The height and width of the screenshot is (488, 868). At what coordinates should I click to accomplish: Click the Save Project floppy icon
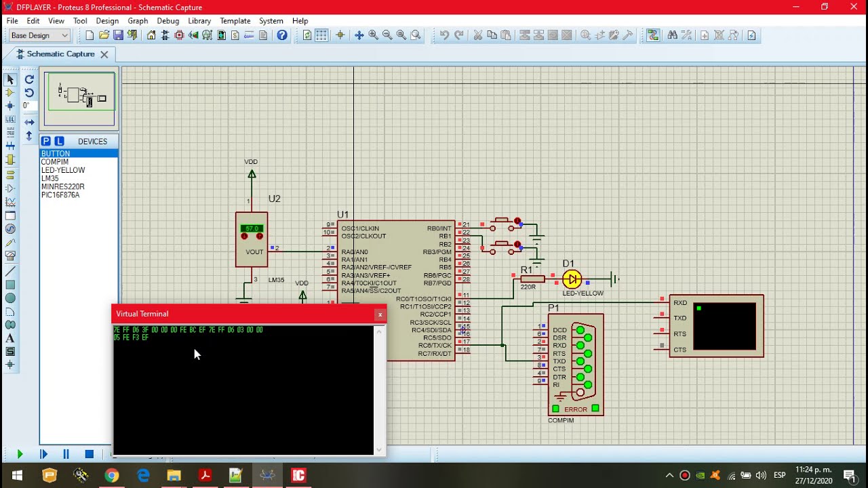coord(118,35)
